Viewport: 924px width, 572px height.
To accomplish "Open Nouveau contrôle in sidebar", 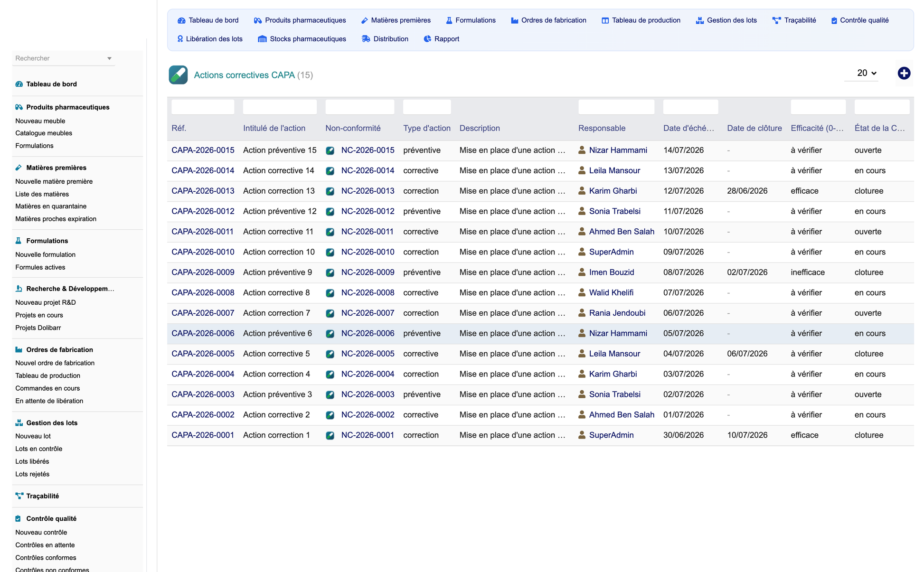I will point(41,533).
